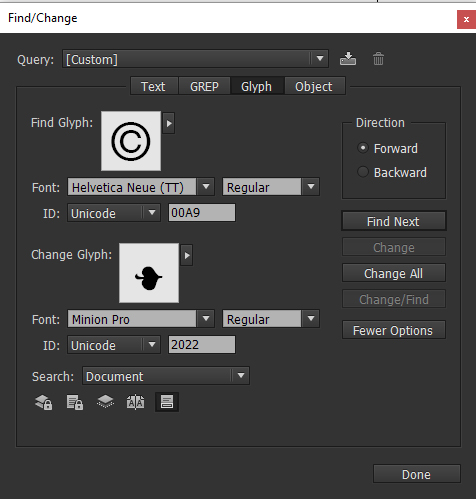Switch to the GREP tab
This screenshot has width=476, height=499.
coord(204,86)
